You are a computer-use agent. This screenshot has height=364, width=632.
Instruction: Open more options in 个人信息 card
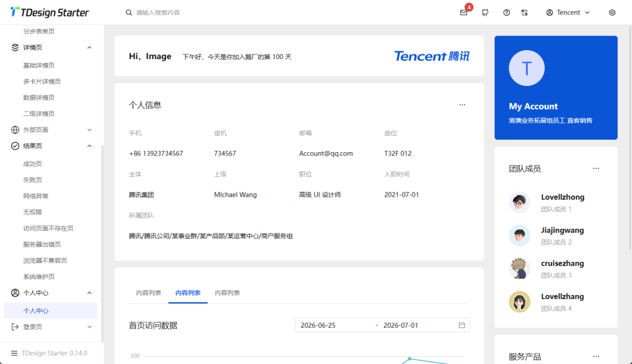point(462,105)
